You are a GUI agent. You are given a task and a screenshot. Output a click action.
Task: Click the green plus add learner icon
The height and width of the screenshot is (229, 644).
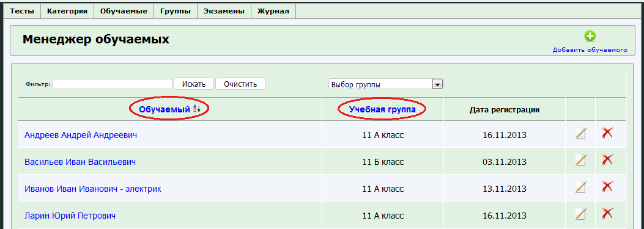point(590,37)
